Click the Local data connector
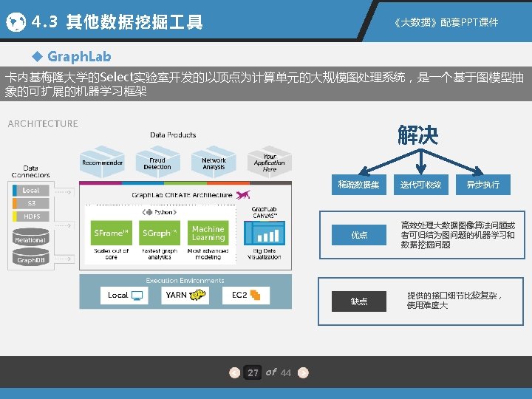The height and width of the screenshot is (399, 532). point(31,191)
